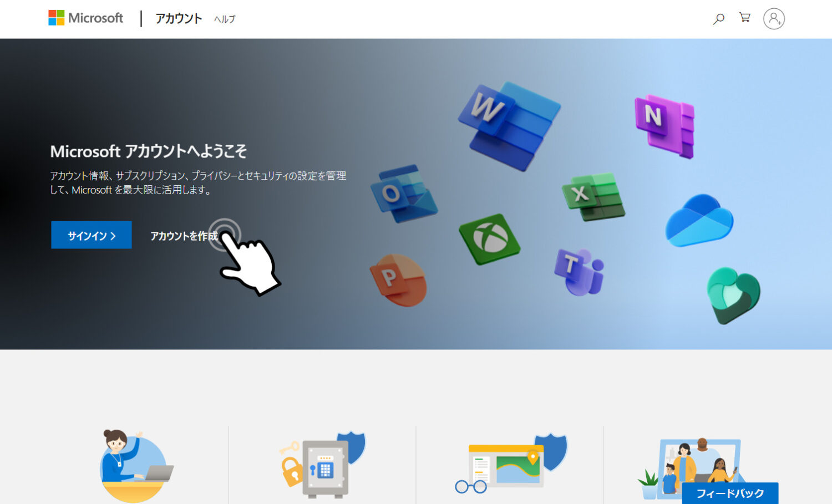The image size is (832, 504).
Task: Click the account sign-in avatar icon
Action: (774, 18)
